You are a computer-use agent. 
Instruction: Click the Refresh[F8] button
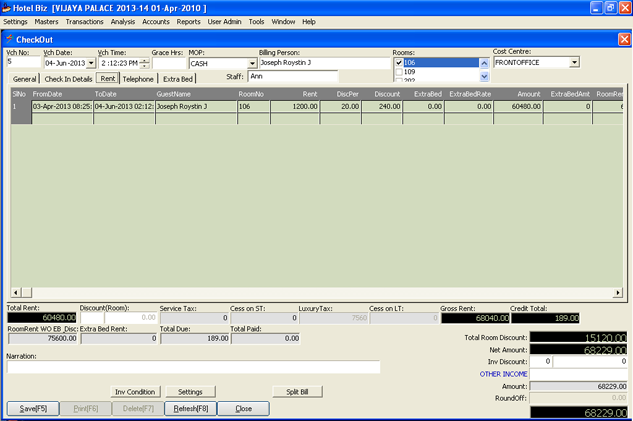tap(191, 408)
